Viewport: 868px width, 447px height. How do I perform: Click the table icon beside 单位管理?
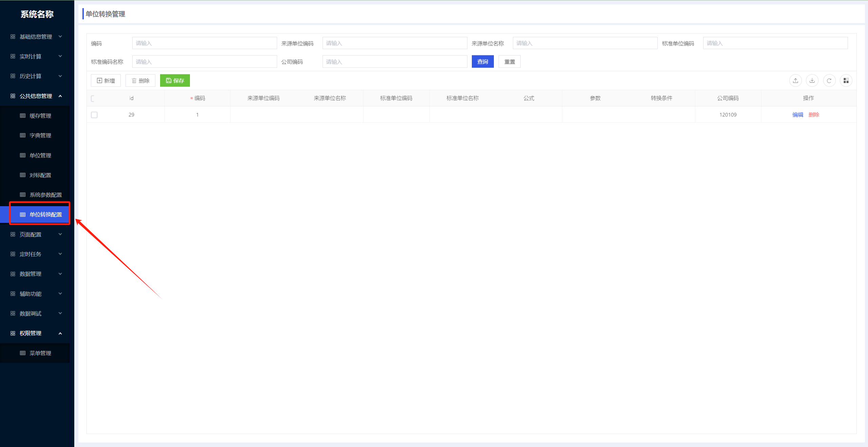point(23,155)
